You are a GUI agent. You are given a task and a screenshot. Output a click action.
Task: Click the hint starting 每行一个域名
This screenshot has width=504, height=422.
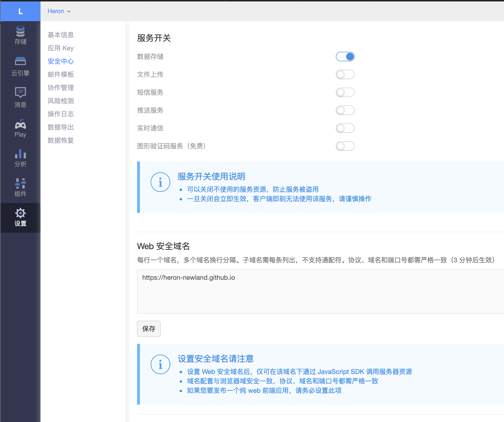316,260
